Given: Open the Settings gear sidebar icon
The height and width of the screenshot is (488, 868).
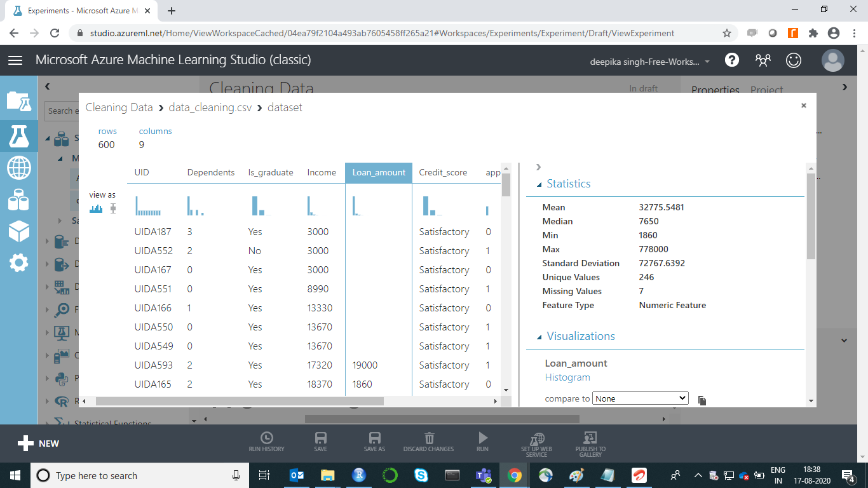Looking at the screenshot, I should click(x=18, y=262).
